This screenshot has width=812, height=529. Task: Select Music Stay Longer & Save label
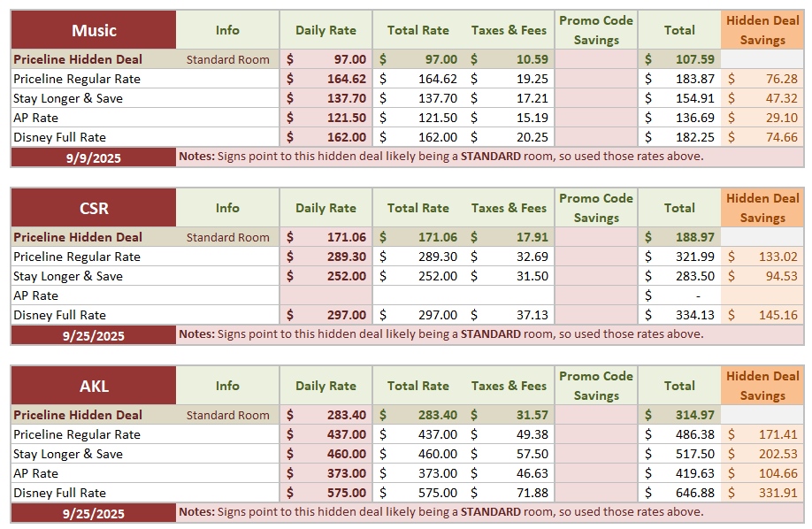[x=68, y=98]
